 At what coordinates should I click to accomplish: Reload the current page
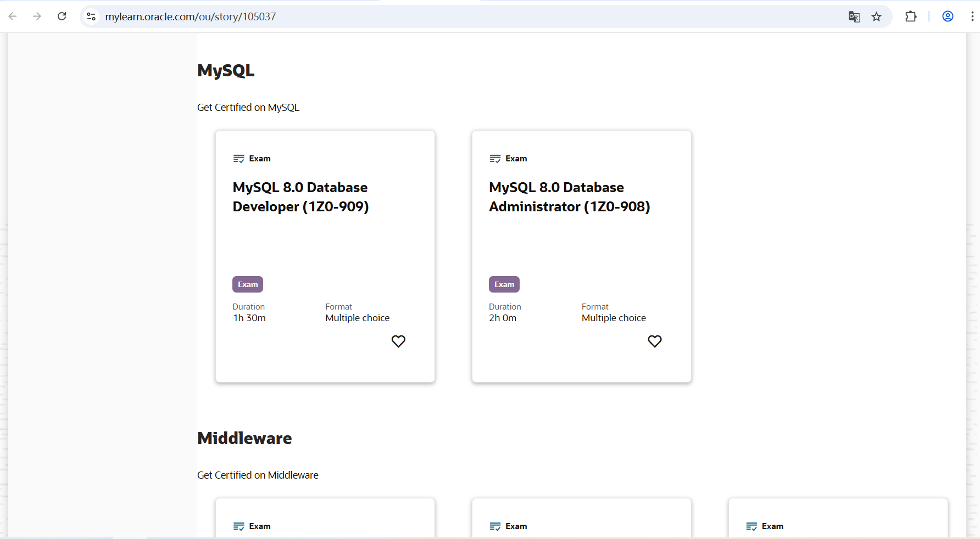(x=62, y=16)
